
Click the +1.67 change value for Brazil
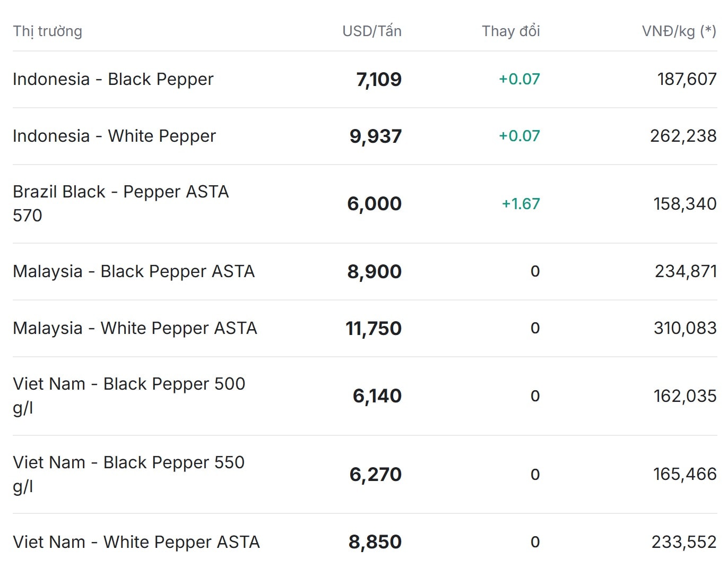tap(521, 204)
